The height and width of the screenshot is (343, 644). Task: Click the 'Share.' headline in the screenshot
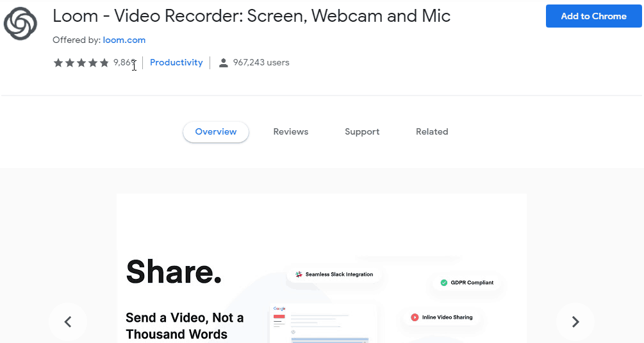click(x=174, y=272)
